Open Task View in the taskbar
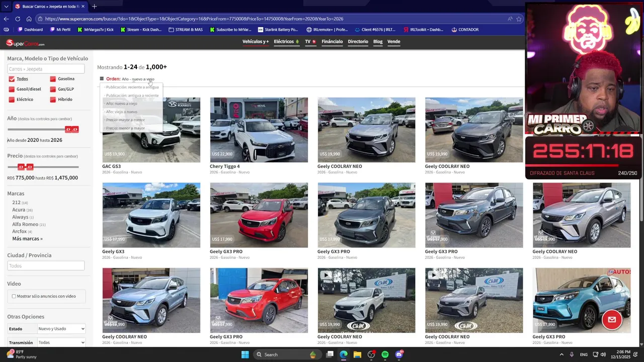 point(330,354)
